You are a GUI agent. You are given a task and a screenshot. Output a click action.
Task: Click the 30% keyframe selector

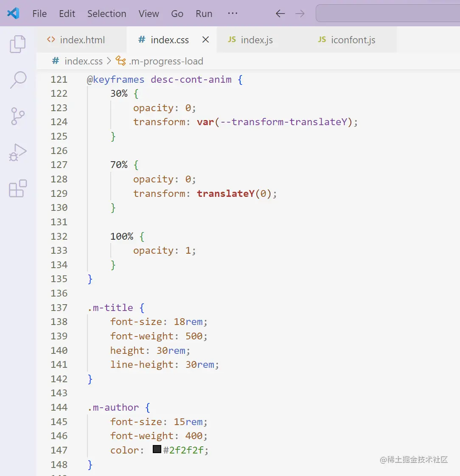click(119, 93)
